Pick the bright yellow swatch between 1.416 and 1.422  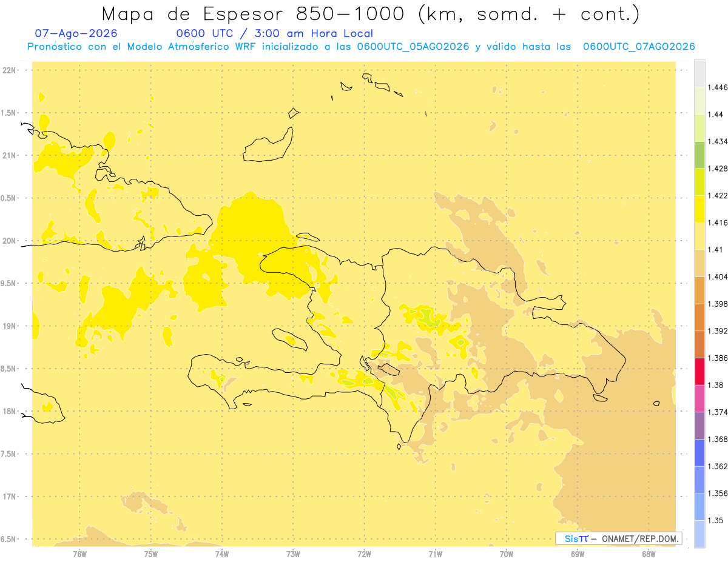click(x=699, y=209)
